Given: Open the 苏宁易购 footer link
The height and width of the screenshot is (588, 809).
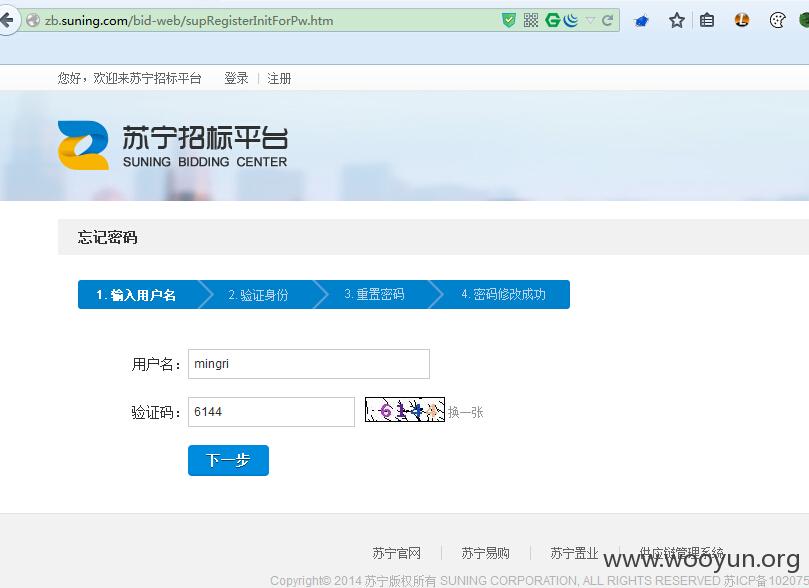Looking at the screenshot, I should (485, 553).
